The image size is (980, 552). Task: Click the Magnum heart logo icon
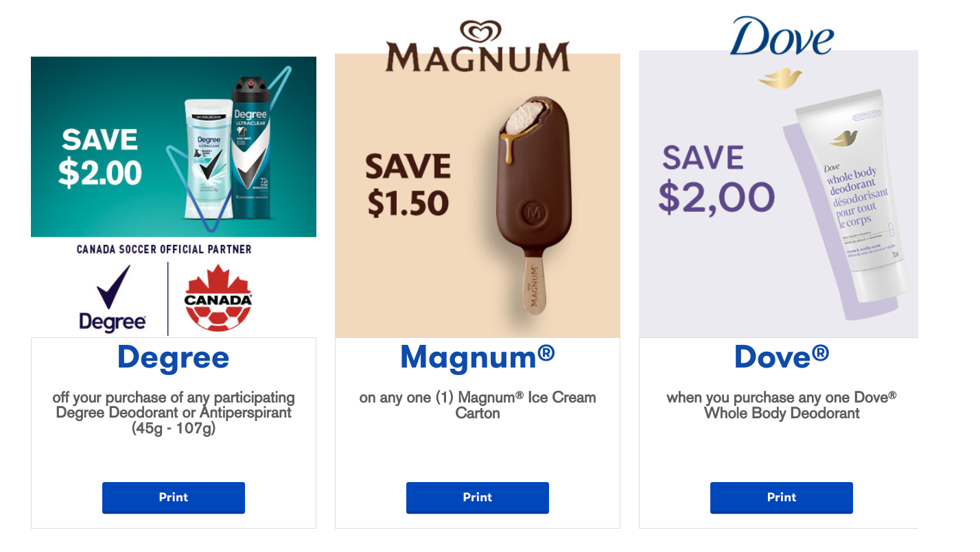(480, 31)
